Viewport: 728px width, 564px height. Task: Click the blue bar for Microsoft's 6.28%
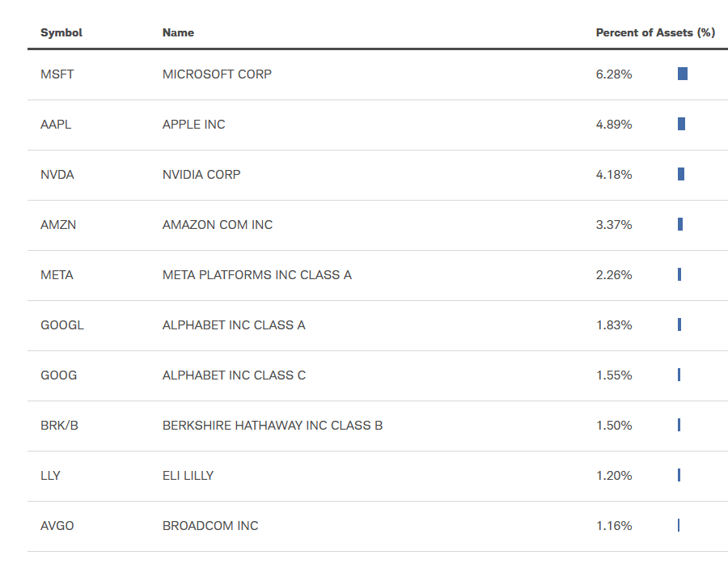click(x=683, y=74)
